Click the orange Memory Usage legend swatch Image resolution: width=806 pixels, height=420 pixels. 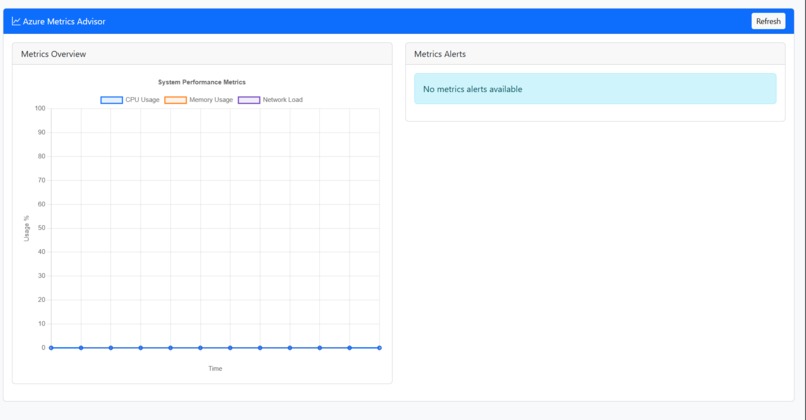pyautogui.click(x=175, y=100)
